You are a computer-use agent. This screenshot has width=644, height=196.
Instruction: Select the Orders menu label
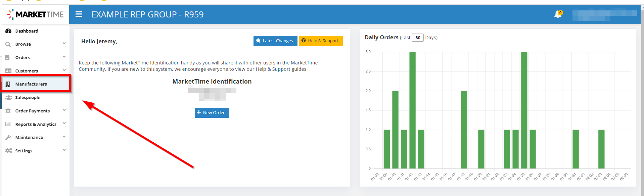point(22,57)
